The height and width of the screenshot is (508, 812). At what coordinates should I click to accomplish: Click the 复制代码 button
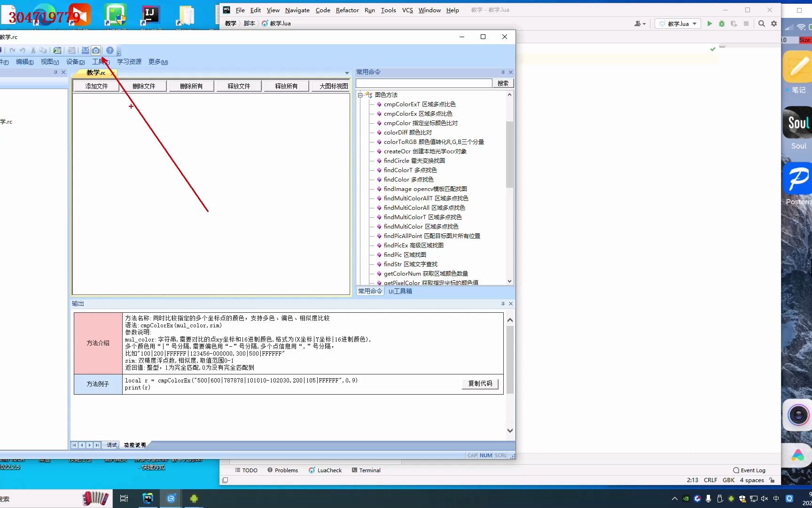click(x=480, y=384)
